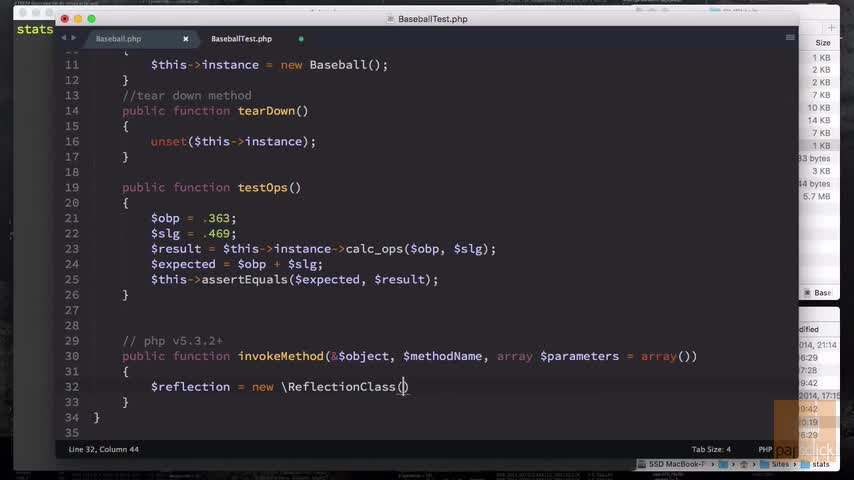This screenshot has height=480, width=854.
Task: Click 'new Baseball()' on line 11
Action: pyautogui.click(x=330, y=65)
